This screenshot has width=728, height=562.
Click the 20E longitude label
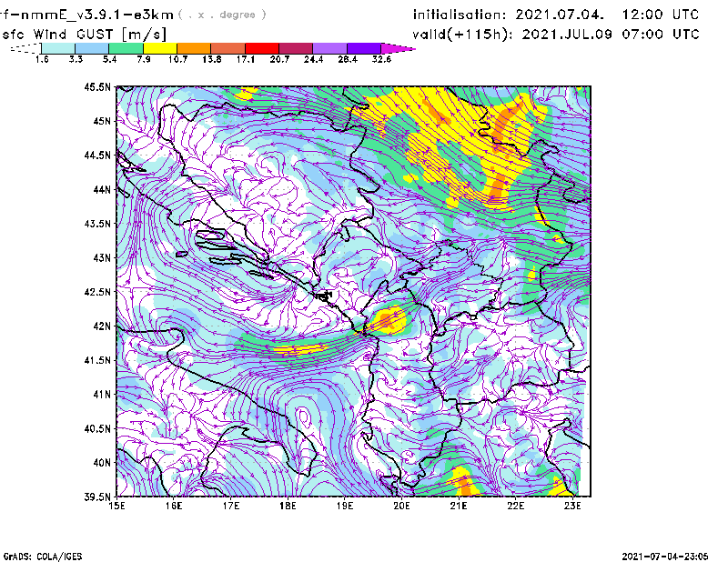point(401,506)
